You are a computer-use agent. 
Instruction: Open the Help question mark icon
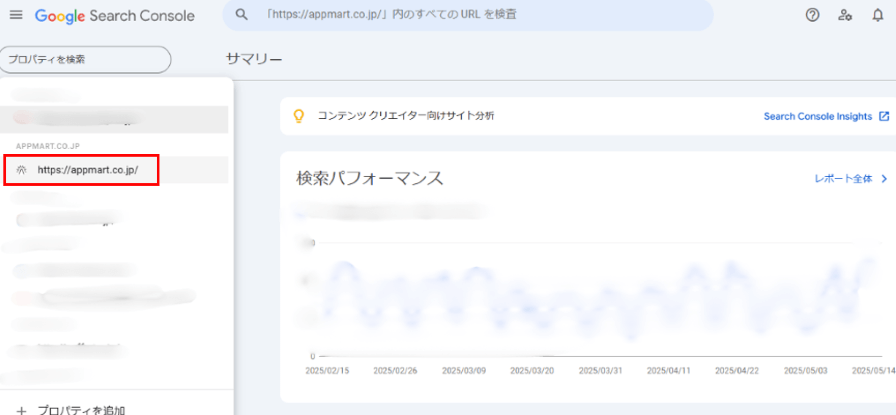[x=812, y=15]
